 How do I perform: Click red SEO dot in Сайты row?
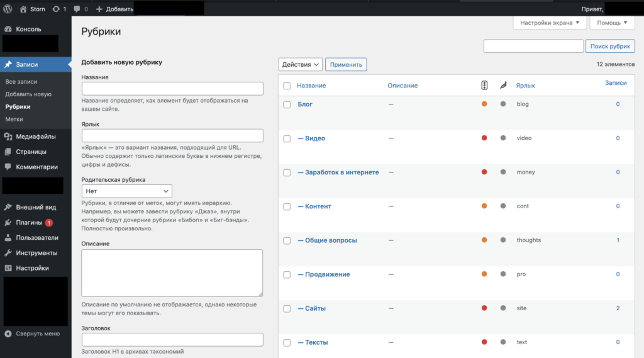click(x=484, y=308)
